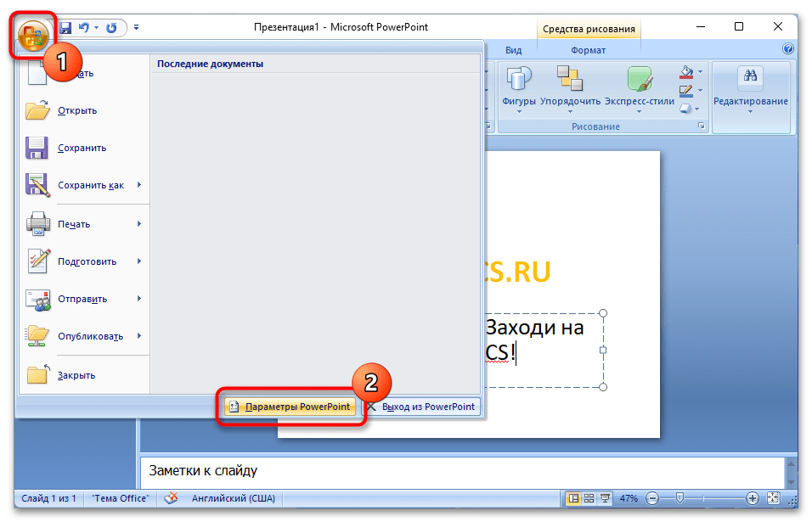Viewport: 812px width, 522px height.
Task: Click the Save icon in quick access toolbar
Action: (x=65, y=28)
